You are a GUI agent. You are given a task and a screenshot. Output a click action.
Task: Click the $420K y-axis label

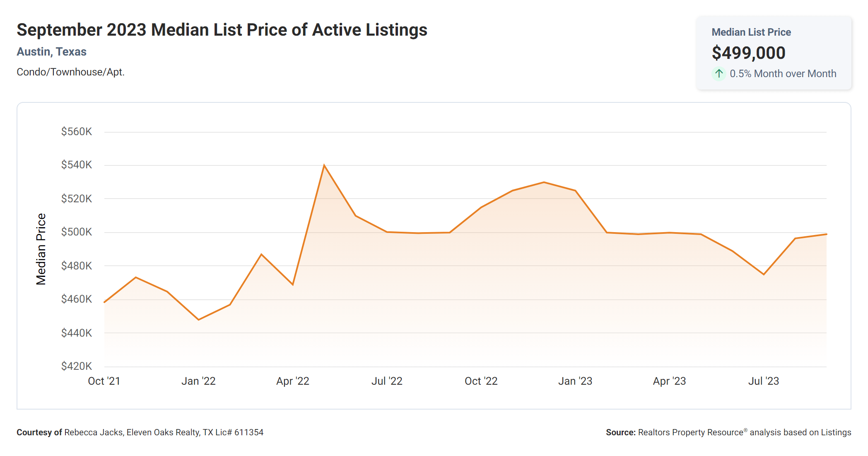[77, 366]
